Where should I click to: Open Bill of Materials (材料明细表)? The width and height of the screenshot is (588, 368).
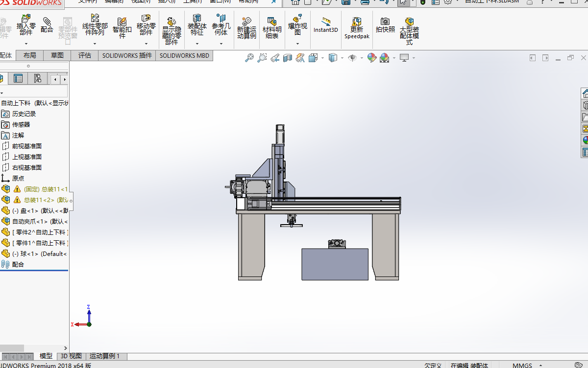click(x=272, y=27)
